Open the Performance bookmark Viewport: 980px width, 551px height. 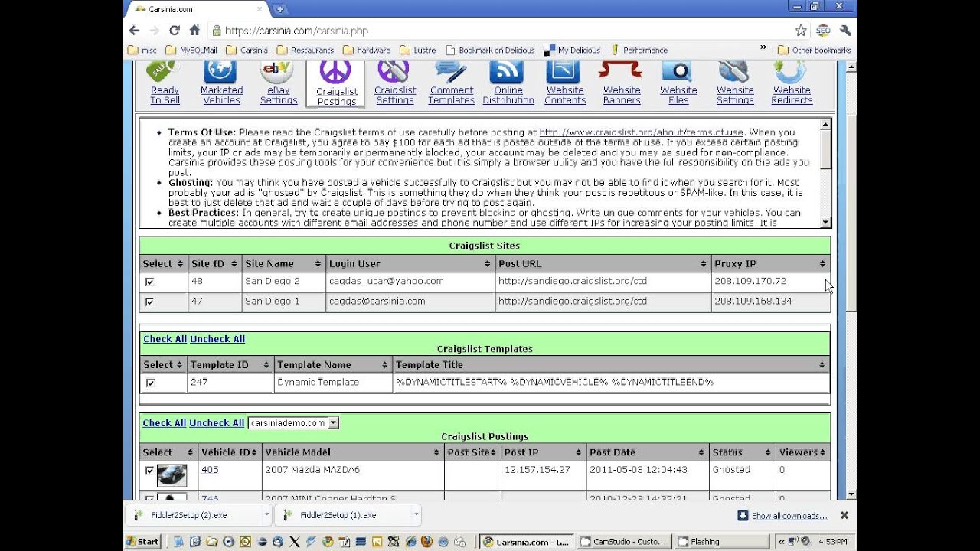click(x=639, y=51)
